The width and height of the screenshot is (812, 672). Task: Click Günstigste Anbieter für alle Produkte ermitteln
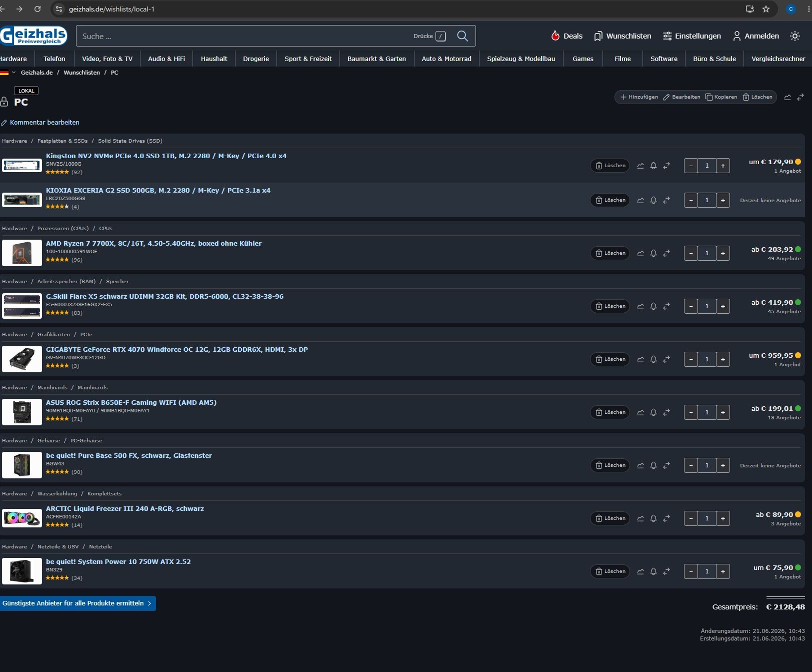click(78, 603)
